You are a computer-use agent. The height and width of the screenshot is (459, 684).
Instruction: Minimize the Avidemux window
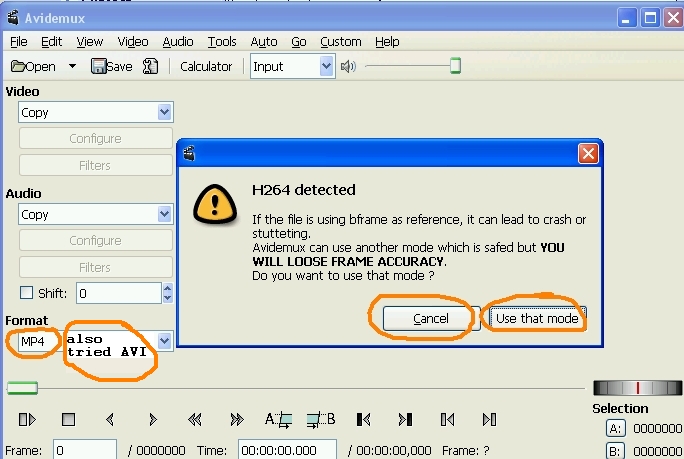coord(626,18)
